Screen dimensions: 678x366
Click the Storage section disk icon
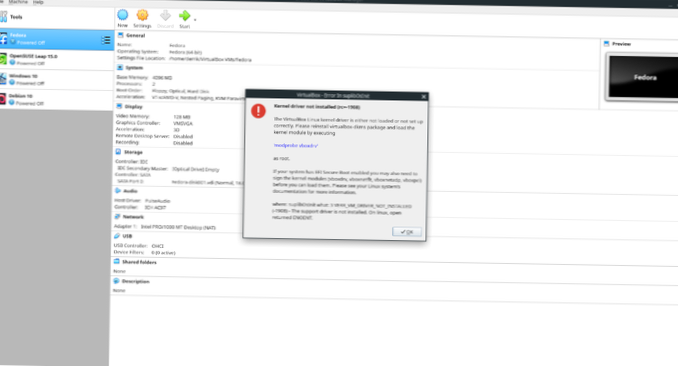(x=118, y=152)
